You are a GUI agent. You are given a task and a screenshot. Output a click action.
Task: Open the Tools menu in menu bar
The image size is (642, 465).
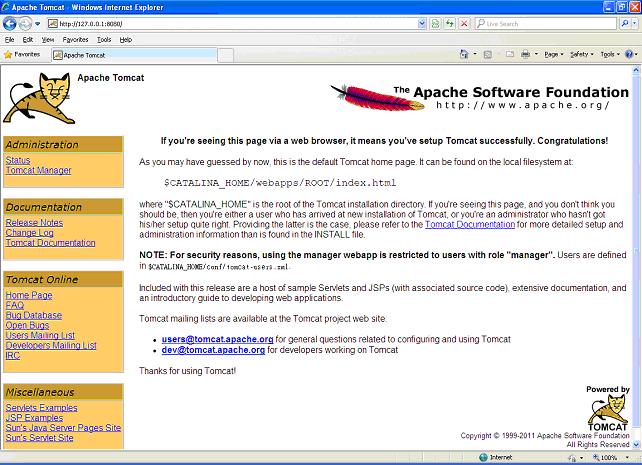104,40
